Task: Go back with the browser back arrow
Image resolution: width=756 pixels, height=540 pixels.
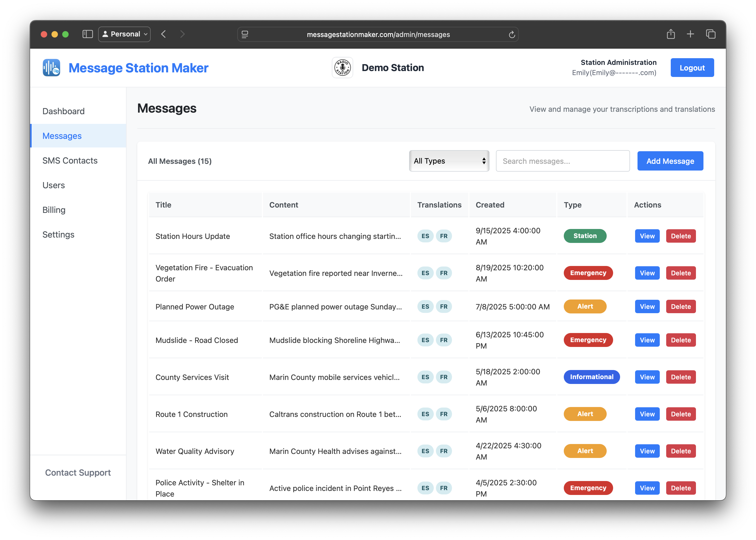Action: (163, 34)
